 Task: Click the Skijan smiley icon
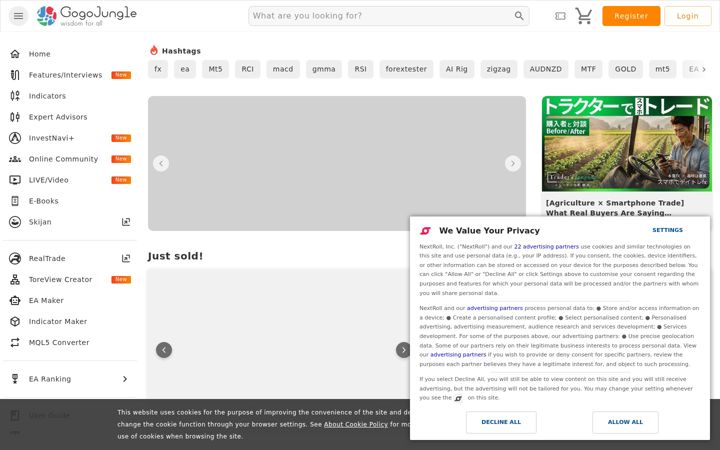[x=15, y=222]
